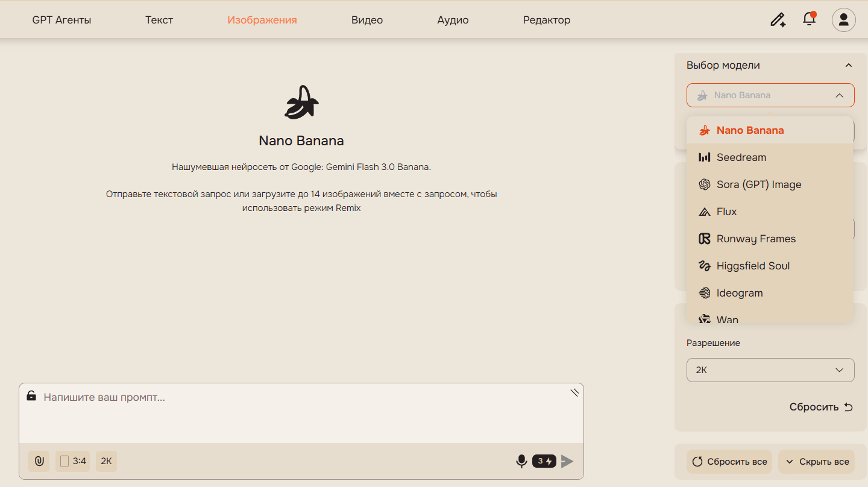The height and width of the screenshot is (487, 868).
Task: Open notifications bell icon
Action: [810, 19]
